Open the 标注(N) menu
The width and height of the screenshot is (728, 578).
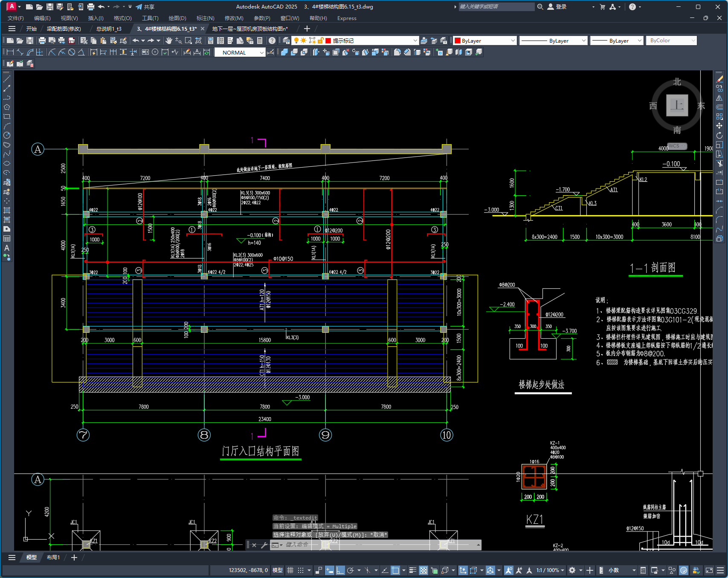click(205, 18)
